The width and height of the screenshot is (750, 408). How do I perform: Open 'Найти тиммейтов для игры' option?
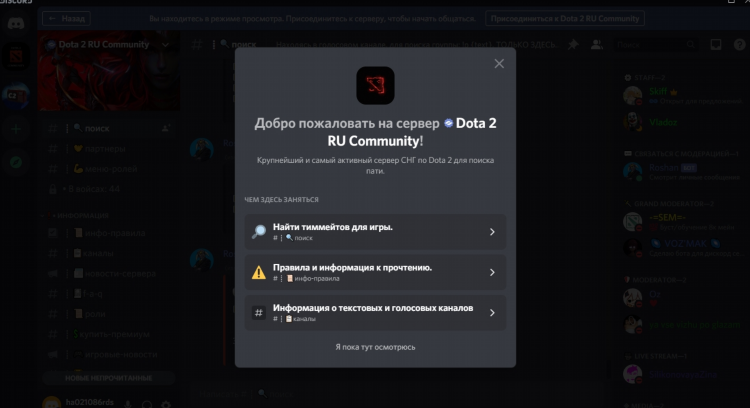pyautogui.click(x=375, y=232)
